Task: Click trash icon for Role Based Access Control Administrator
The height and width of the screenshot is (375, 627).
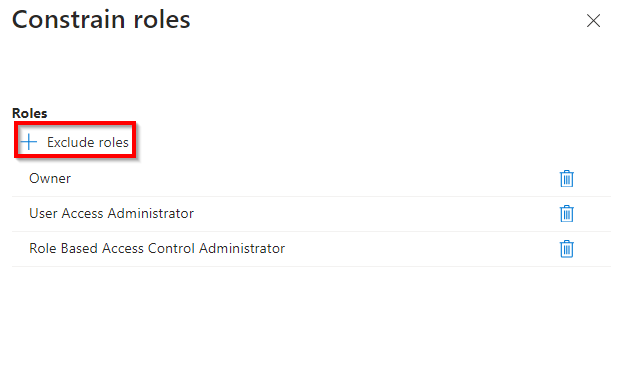Action: click(566, 249)
